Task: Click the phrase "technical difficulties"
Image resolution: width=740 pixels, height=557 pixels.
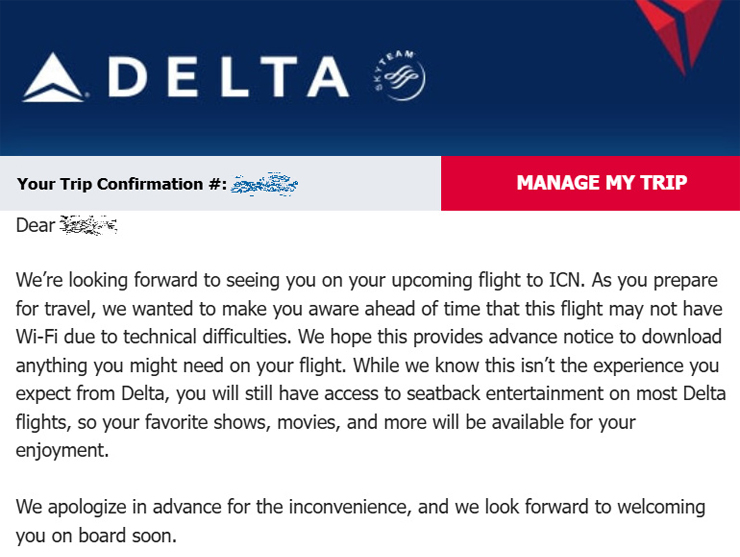Action: point(207,337)
